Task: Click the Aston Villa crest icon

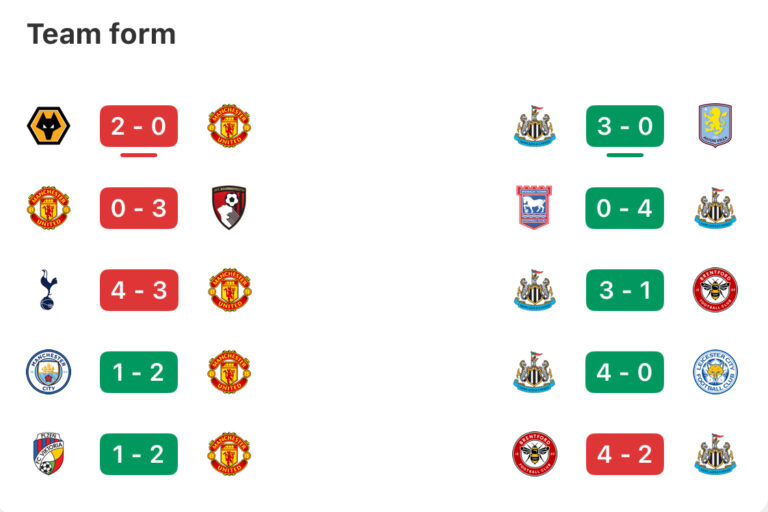Action: click(715, 126)
